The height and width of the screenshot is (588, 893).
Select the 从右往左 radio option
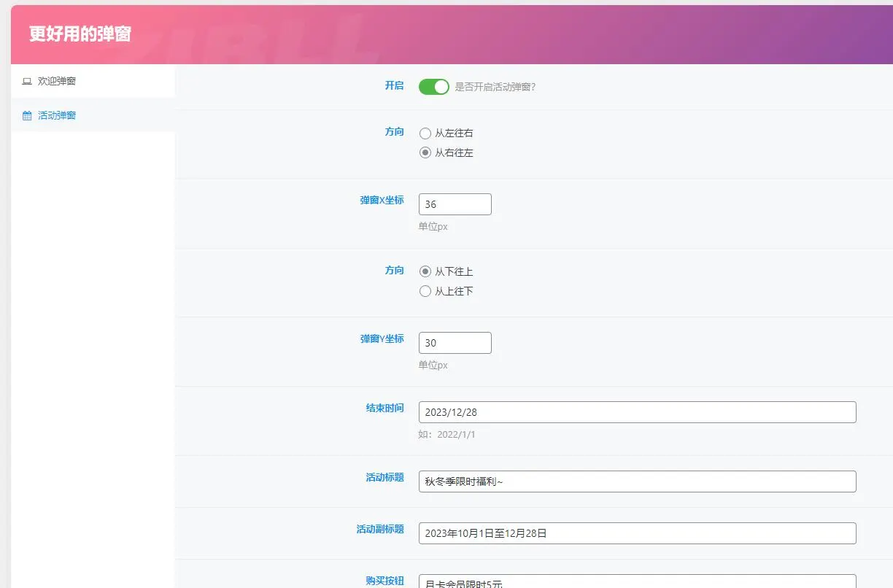coord(425,153)
